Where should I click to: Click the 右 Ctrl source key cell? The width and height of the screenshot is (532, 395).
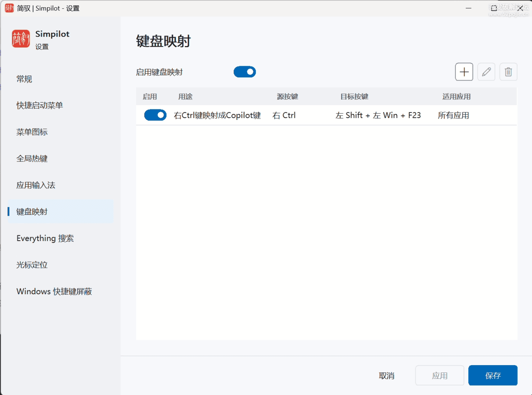pos(284,115)
